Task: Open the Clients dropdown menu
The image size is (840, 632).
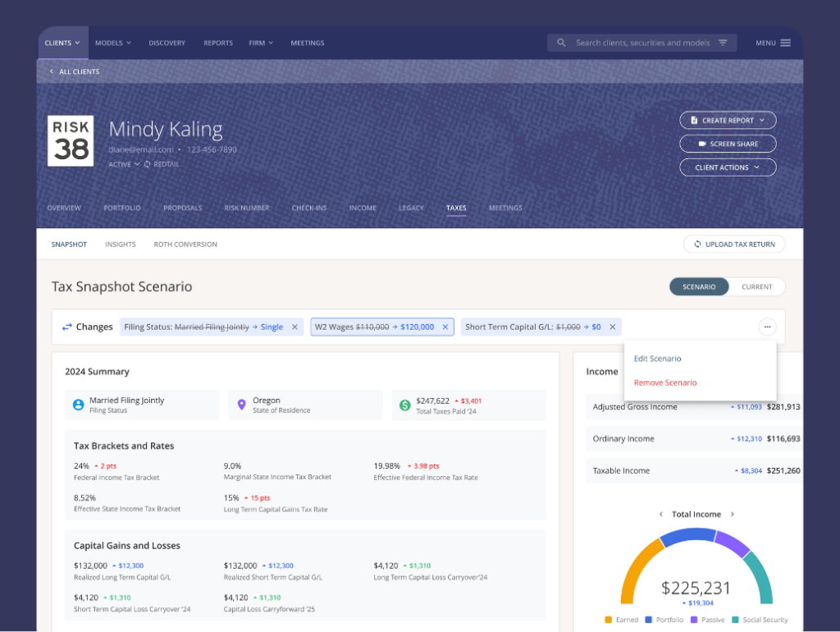Action: [62, 43]
